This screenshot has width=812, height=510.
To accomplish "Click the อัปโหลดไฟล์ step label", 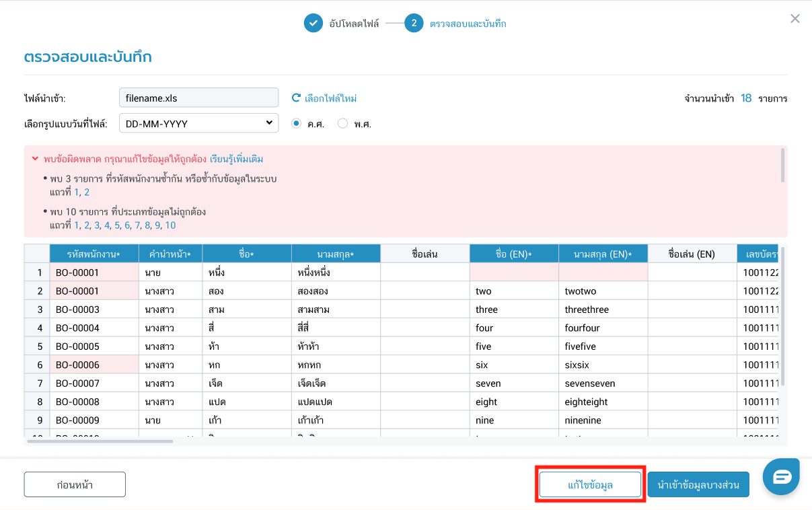I will [x=354, y=24].
